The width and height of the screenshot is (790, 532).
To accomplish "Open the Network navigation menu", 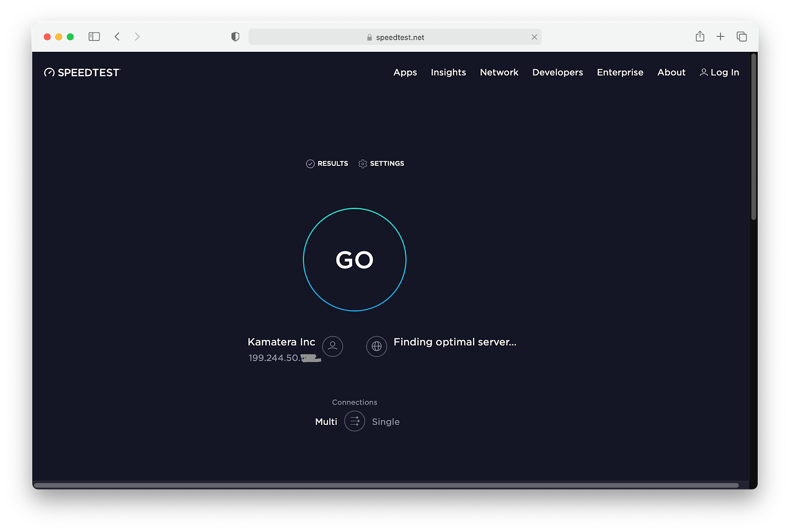I will (x=499, y=72).
